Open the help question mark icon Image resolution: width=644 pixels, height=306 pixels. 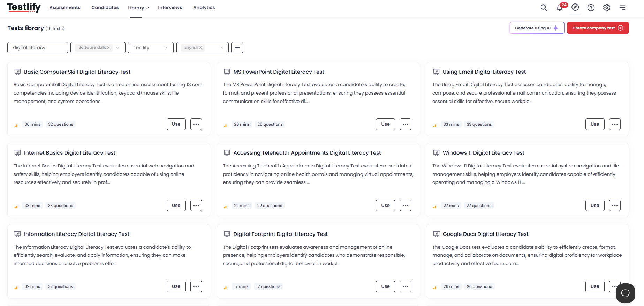tap(591, 8)
